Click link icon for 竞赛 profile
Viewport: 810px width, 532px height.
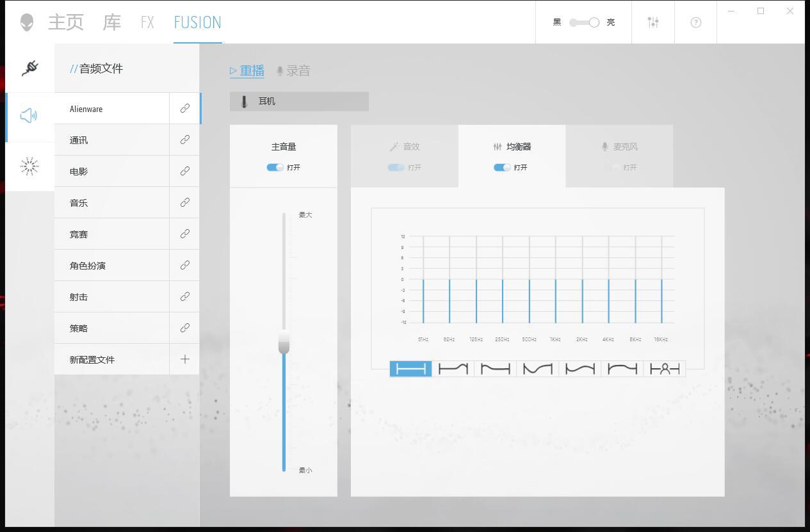[185, 234]
